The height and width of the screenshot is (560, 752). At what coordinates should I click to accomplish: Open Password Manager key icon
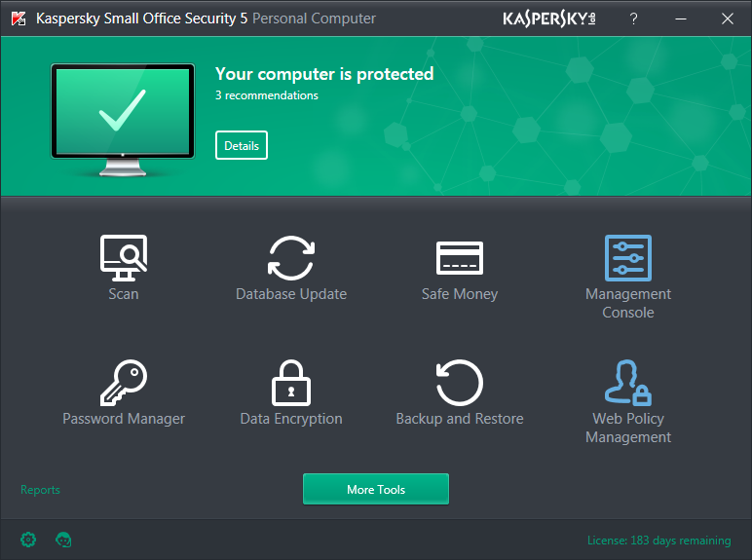coord(124,383)
